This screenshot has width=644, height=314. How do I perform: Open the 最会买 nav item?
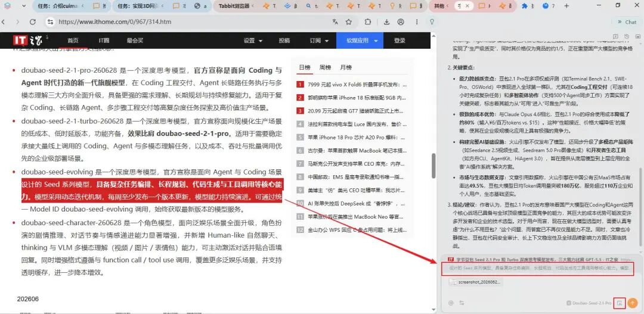click(135, 41)
